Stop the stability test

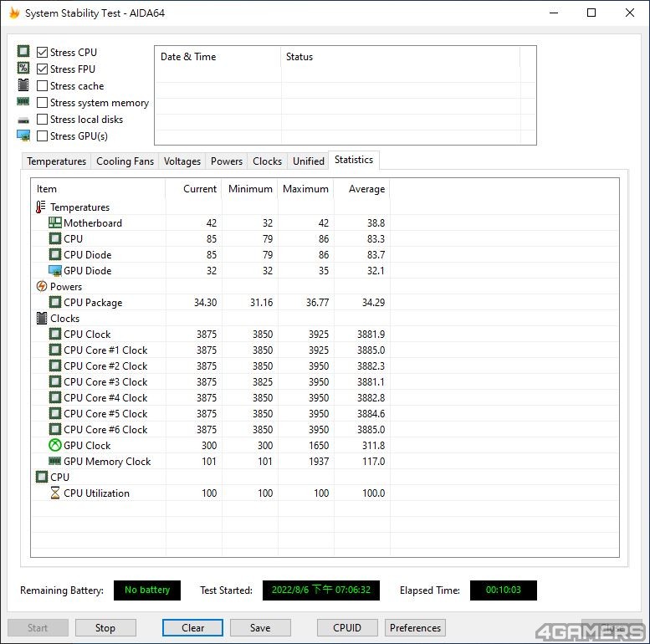click(x=105, y=628)
